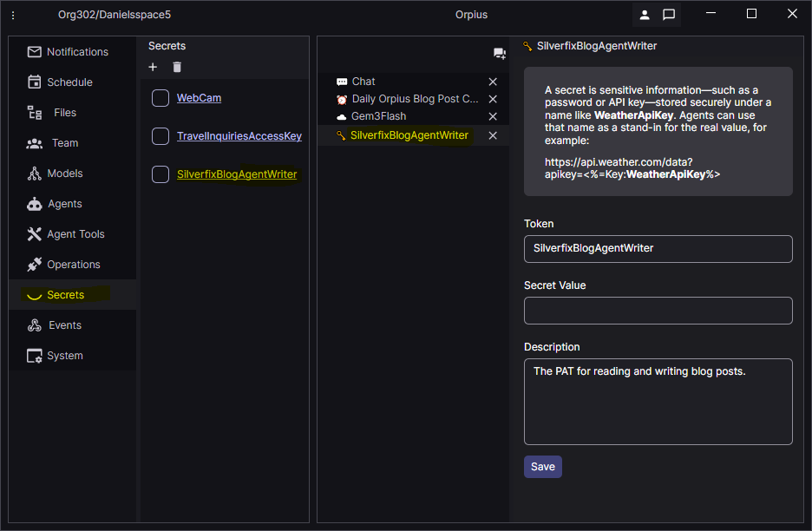Select the SilverfixBlogAgentWriter checkbox
Viewport: 812px width, 531px height.
160,174
